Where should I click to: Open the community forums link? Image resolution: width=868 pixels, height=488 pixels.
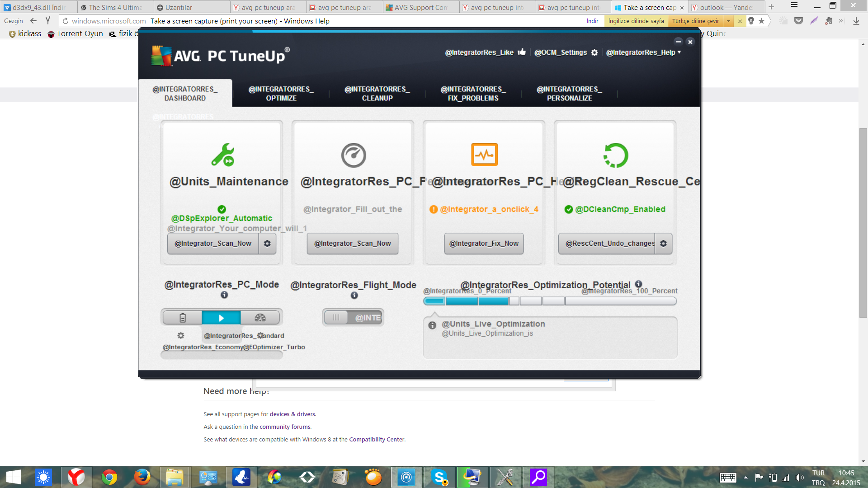[x=285, y=427]
